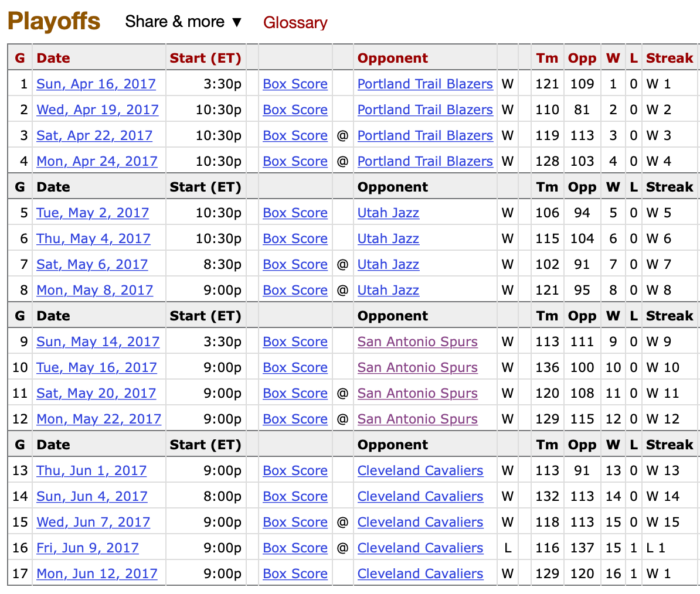700x594 pixels.
Task: Open the Sun, Jun 4, 2017 date link
Action: pyautogui.click(x=91, y=496)
